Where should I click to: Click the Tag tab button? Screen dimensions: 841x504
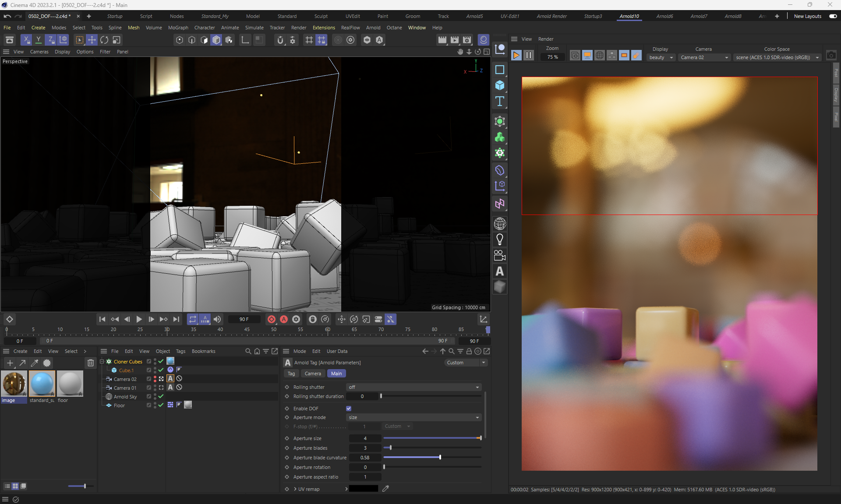[x=291, y=374]
